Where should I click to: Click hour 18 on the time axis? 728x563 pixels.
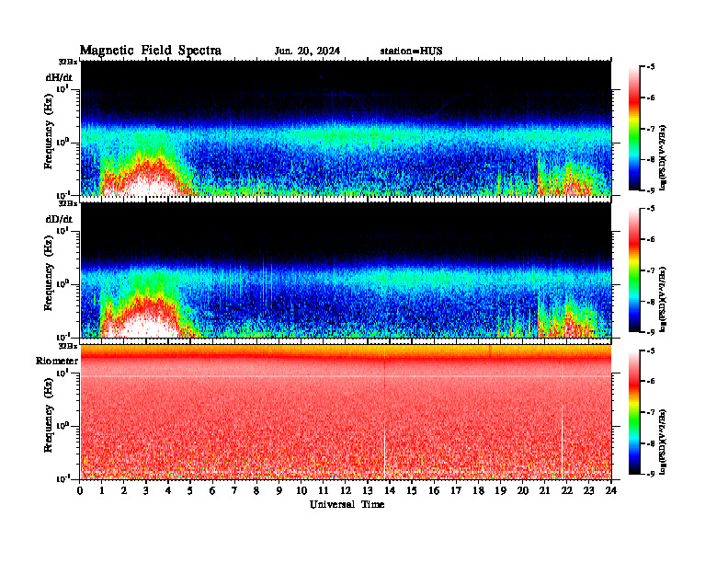(x=478, y=490)
